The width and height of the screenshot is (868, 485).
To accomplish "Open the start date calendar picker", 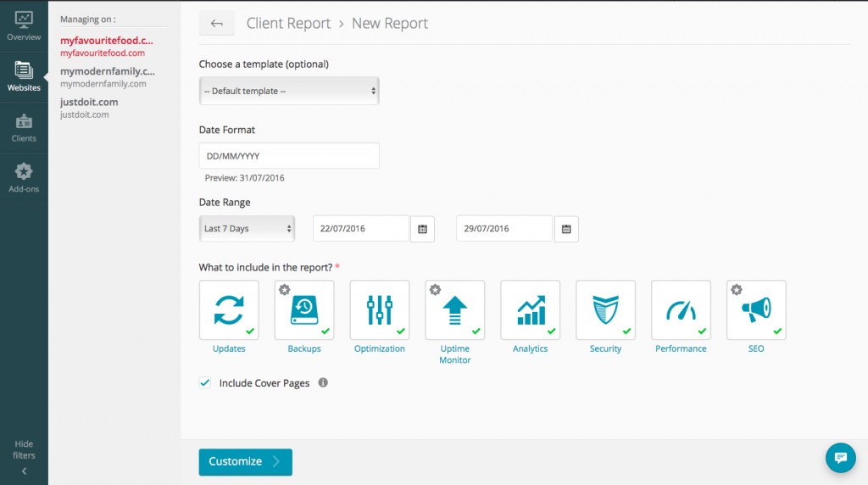I will coord(422,229).
